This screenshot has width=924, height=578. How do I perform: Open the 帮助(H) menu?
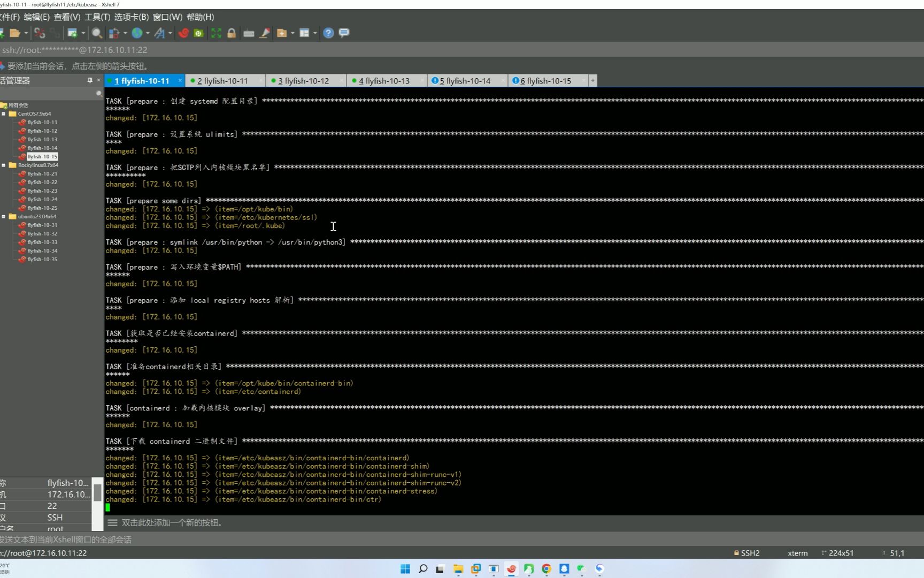[x=201, y=17]
